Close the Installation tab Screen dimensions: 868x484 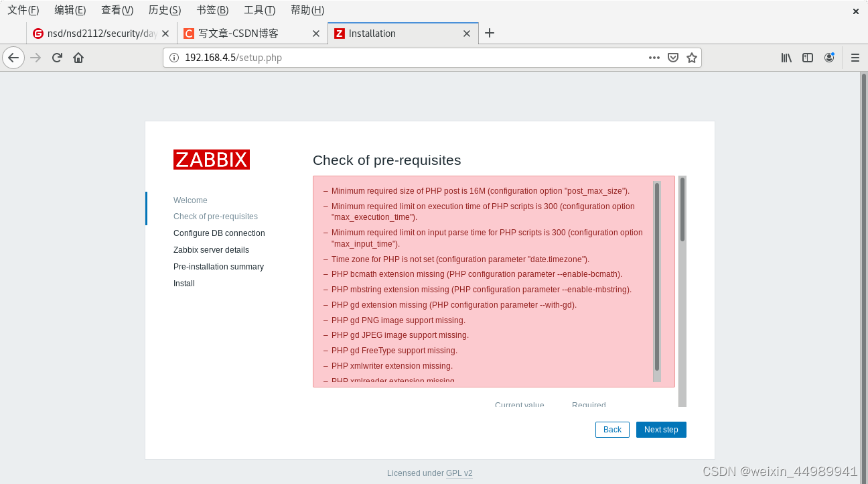pyautogui.click(x=467, y=34)
